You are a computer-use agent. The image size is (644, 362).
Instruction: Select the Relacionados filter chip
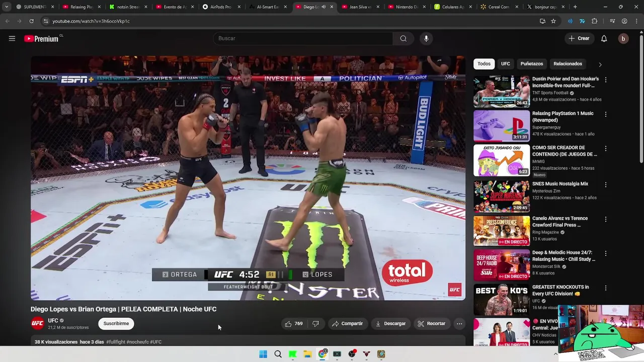point(568,64)
